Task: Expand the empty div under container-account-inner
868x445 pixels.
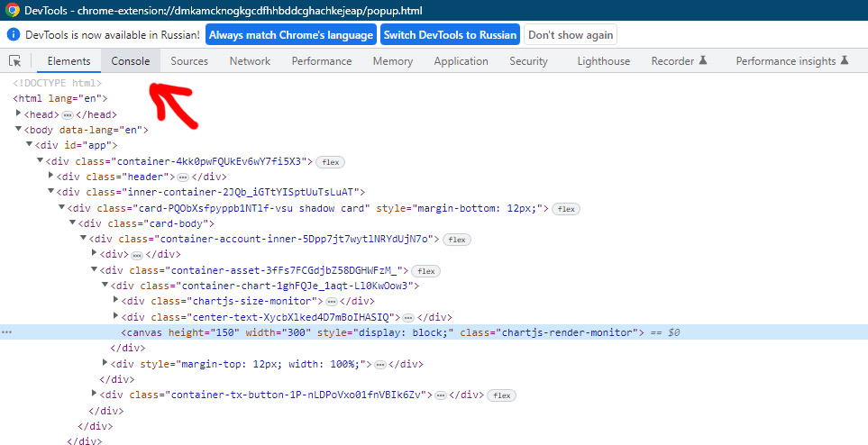Action: click(x=94, y=253)
